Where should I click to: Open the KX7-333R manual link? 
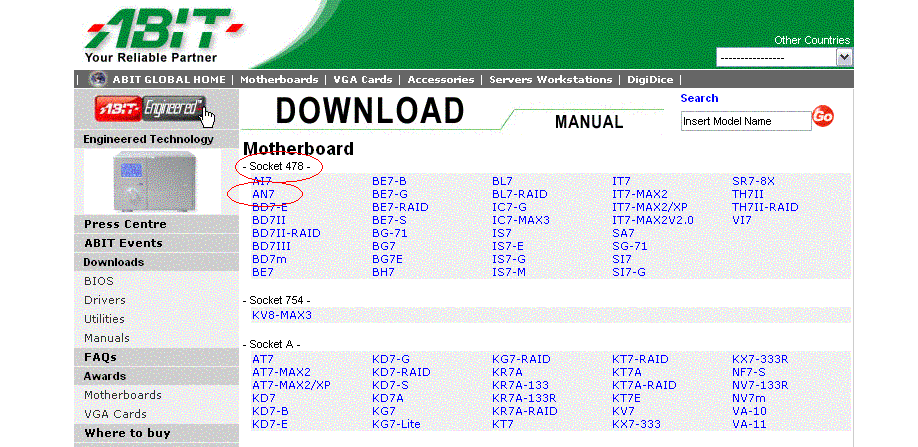pyautogui.click(x=761, y=359)
